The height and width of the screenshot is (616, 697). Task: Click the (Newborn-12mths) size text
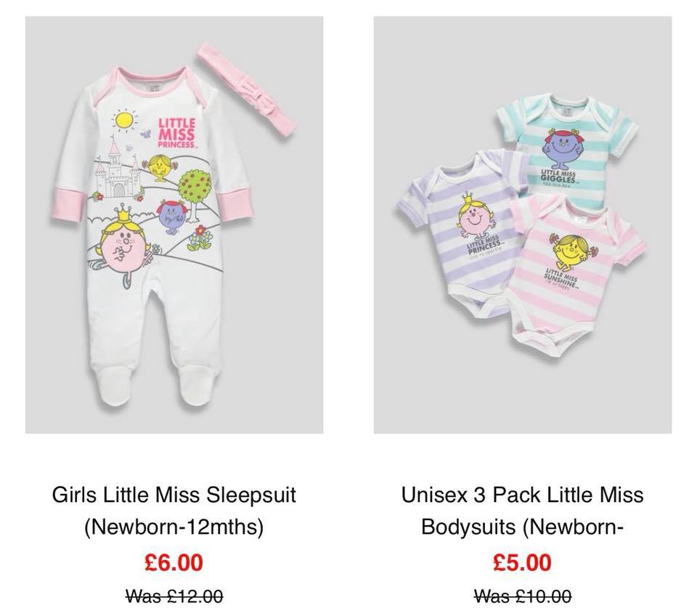click(174, 527)
